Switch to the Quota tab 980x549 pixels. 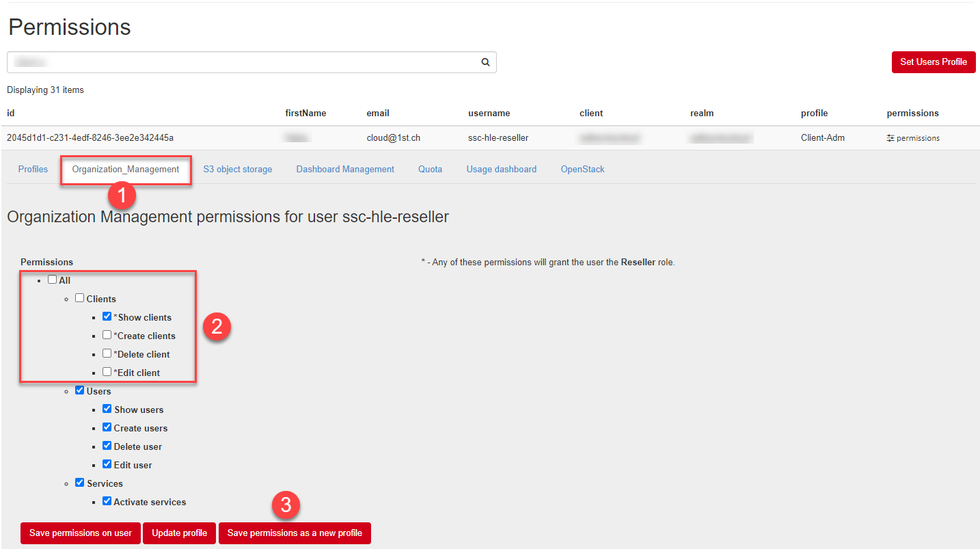point(431,170)
